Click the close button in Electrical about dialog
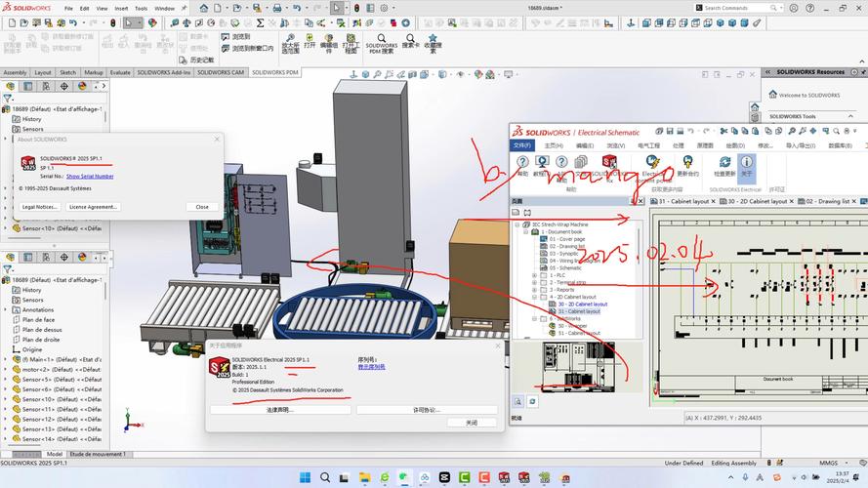 [x=471, y=423]
